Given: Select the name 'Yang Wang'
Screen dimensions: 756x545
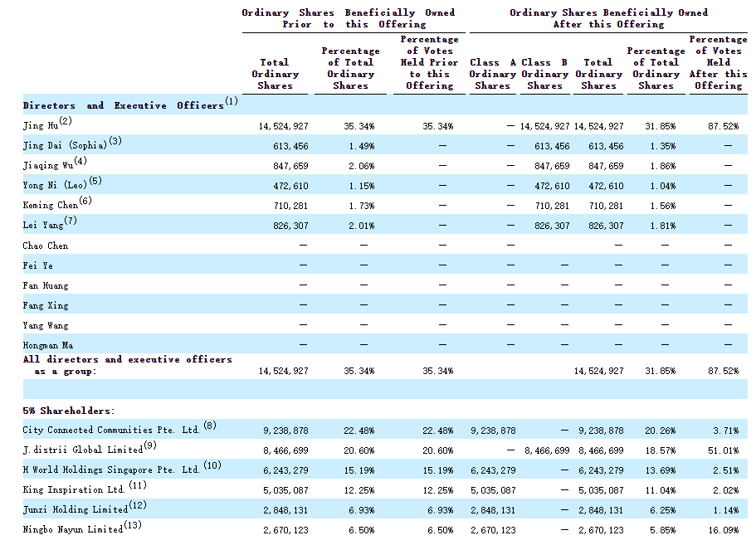Looking at the screenshot, I should [x=46, y=326].
